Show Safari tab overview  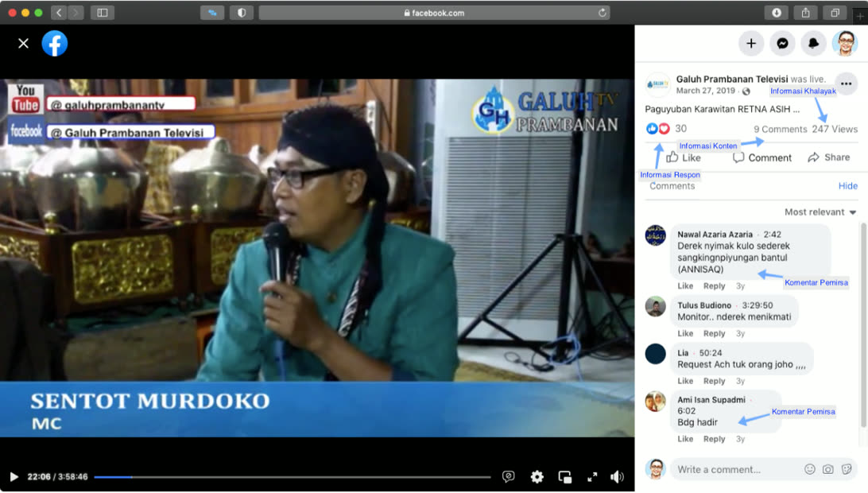click(x=835, y=13)
